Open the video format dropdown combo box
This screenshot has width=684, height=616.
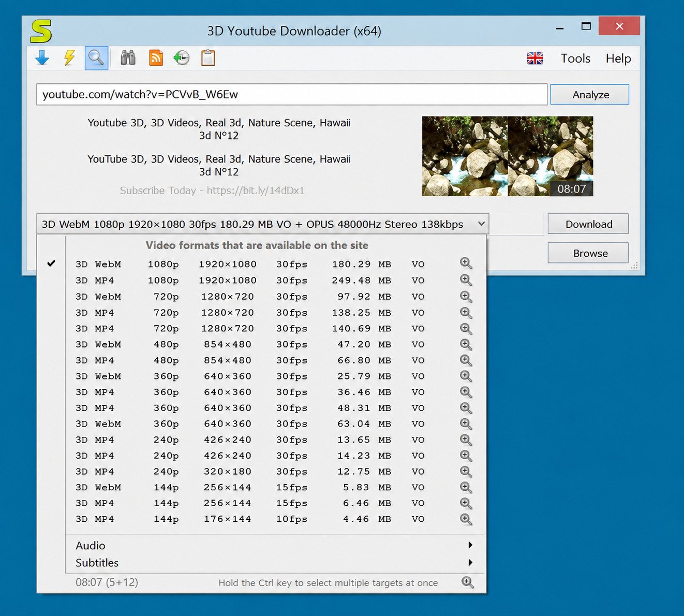(263, 224)
